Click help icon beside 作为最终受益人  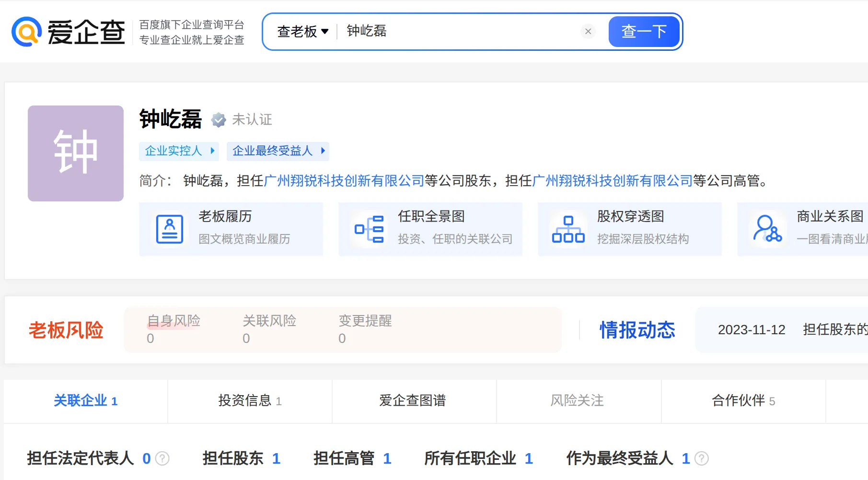[x=702, y=458]
